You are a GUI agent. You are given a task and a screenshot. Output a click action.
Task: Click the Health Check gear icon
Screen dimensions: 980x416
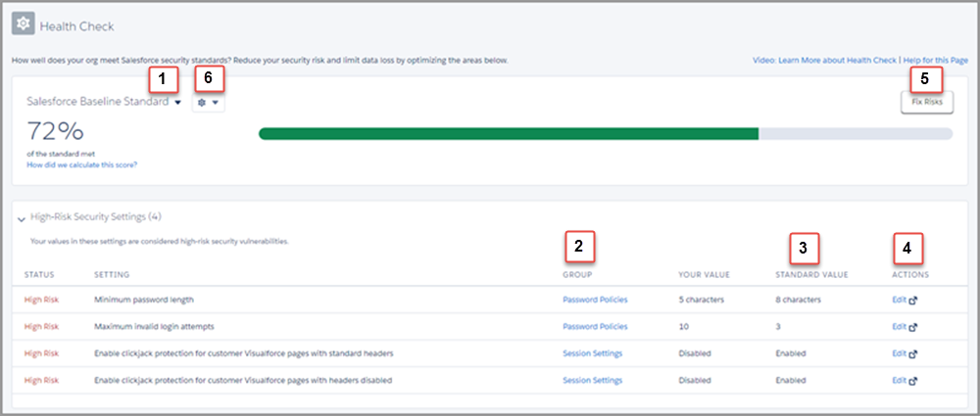(x=24, y=24)
